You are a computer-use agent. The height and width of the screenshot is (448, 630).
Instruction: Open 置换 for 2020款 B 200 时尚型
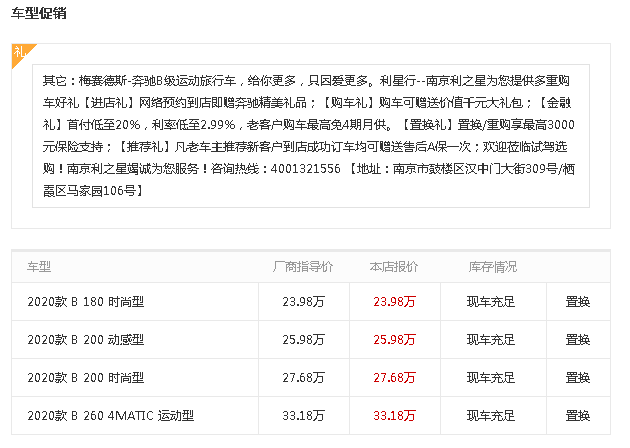click(x=577, y=378)
